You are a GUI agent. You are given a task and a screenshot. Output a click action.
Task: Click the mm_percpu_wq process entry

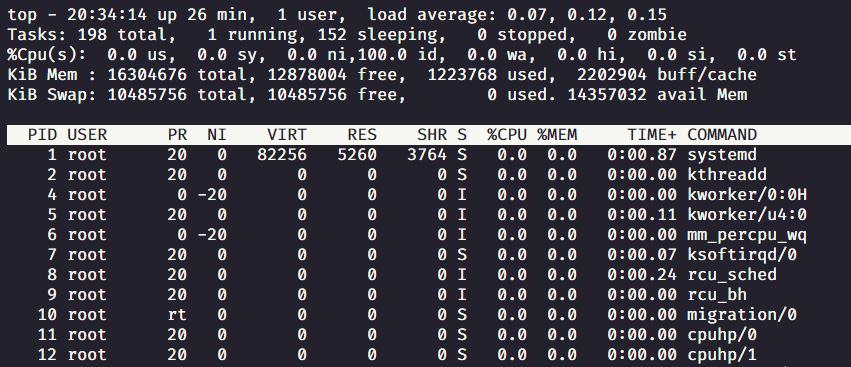(x=747, y=235)
